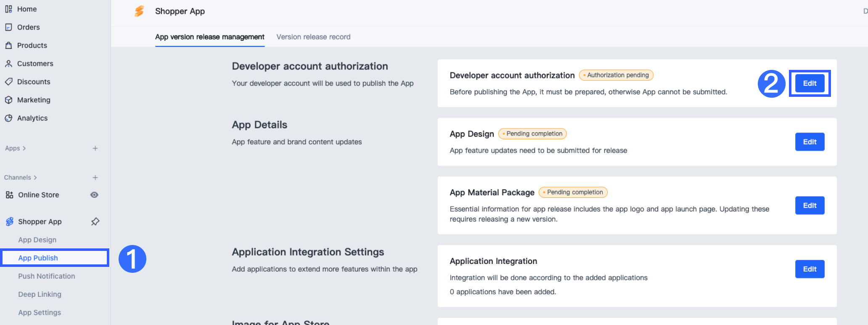Expand the Apps section chevron
Image resolution: width=868 pixels, height=325 pixels.
pos(24,148)
